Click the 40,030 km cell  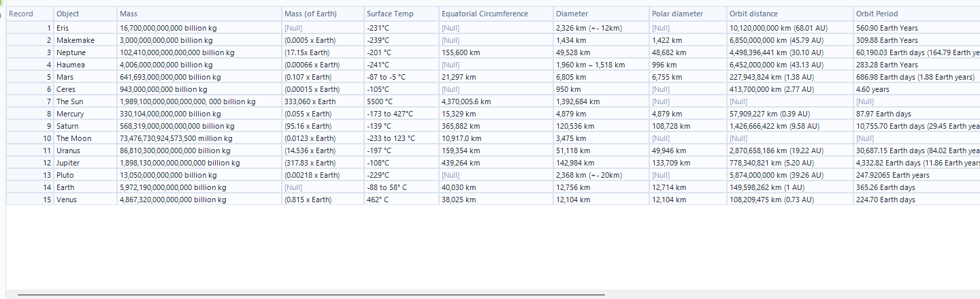495,187
